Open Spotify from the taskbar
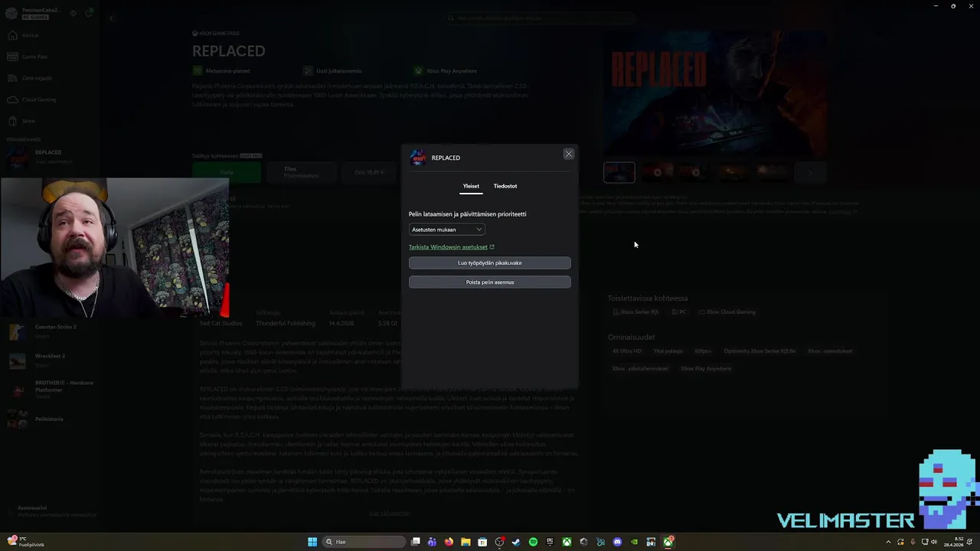Image resolution: width=980 pixels, height=551 pixels. 533,542
